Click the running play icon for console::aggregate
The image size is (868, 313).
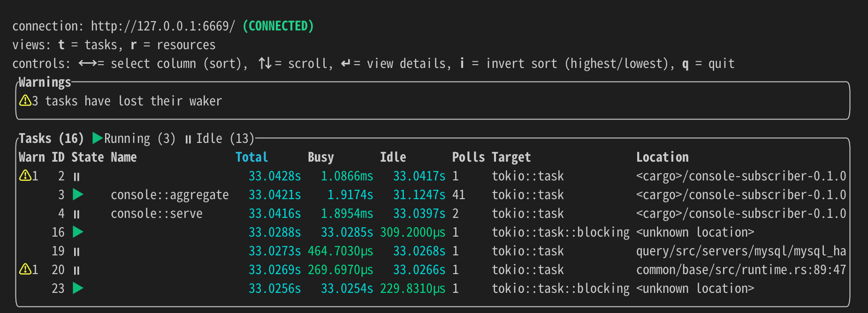tap(78, 194)
